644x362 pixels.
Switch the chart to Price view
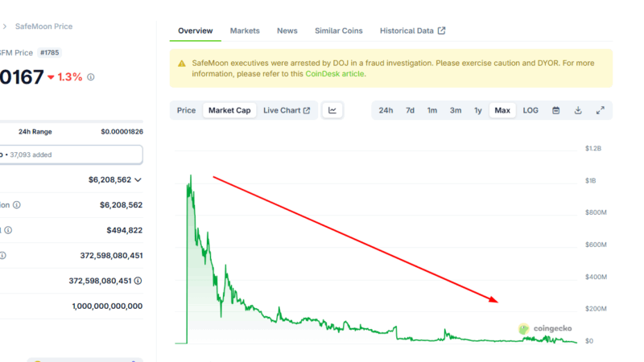pyautogui.click(x=186, y=110)
